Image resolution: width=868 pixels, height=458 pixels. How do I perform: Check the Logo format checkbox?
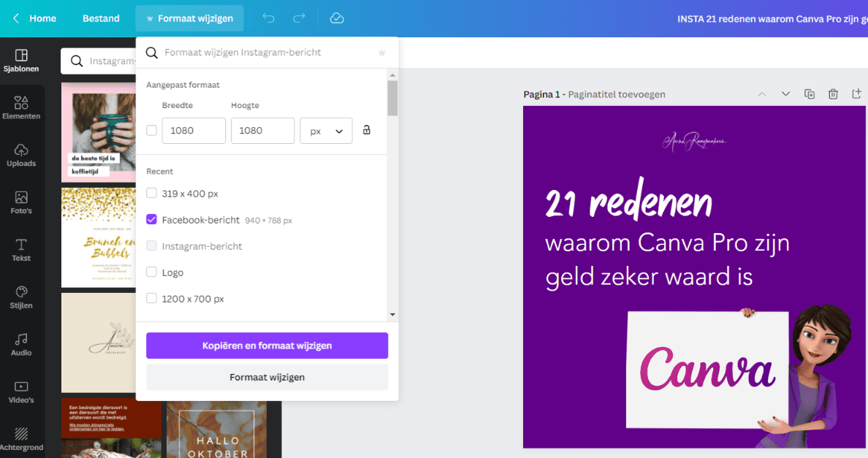(x=152, y=272)
